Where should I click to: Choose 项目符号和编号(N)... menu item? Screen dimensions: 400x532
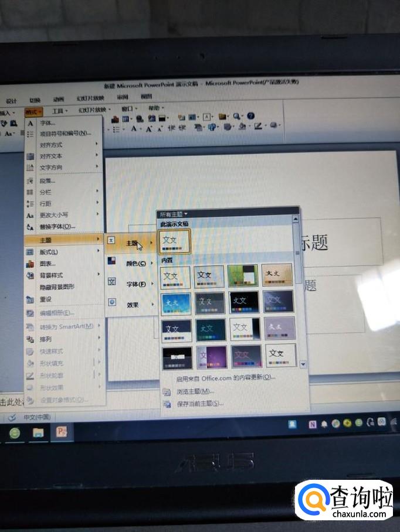(64, 134)
